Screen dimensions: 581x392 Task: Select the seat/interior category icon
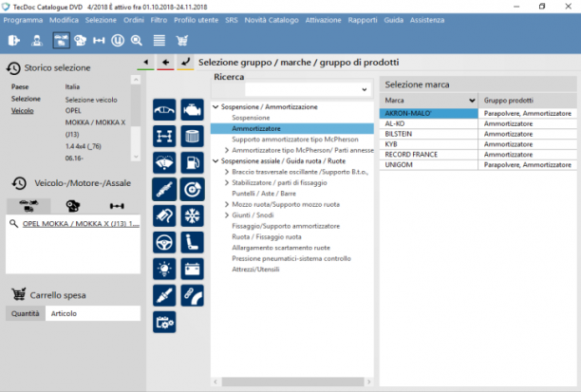tap(192, 243)
